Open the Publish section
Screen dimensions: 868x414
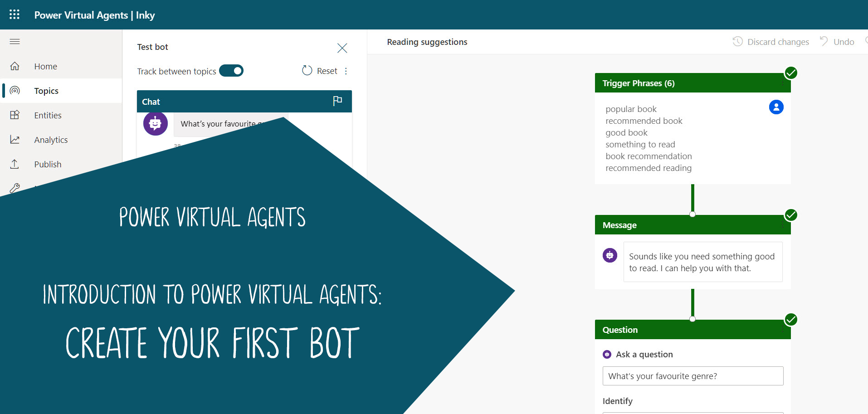tap(48, 164)
